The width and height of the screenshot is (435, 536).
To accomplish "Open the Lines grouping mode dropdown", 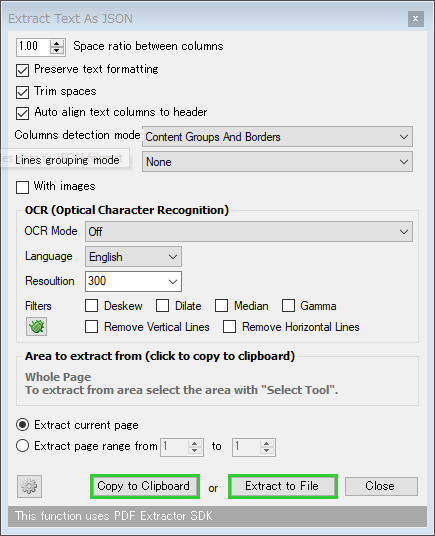I will (x=277, y=162).
